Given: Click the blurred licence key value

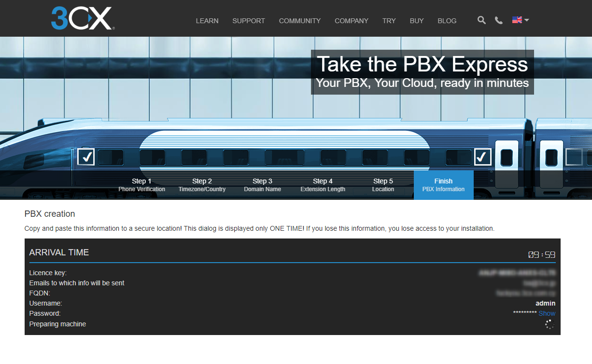Looking at the screenshot, I should (517, 273).
